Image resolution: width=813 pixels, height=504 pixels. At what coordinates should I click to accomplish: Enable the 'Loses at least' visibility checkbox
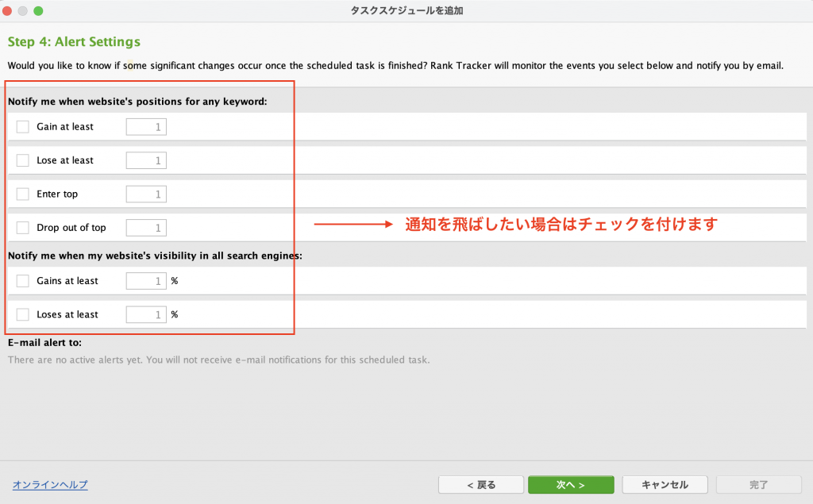pyautogui.click(x=23, y=314)
